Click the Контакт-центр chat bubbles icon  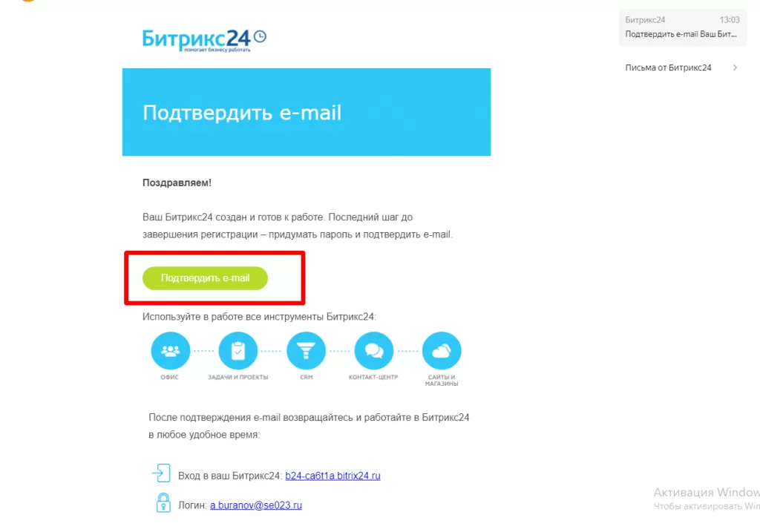coord(374,350)
